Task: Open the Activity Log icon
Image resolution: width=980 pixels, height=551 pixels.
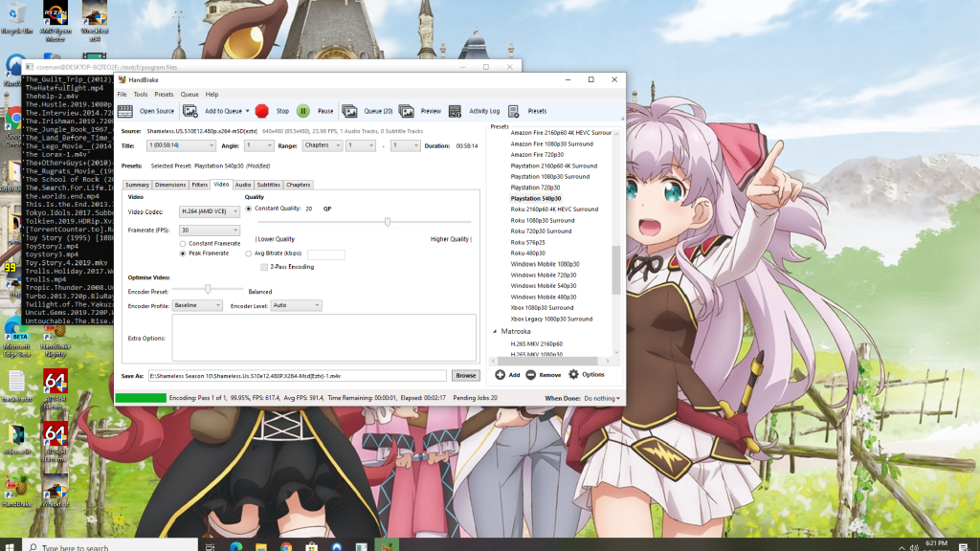Action: click(x=456, y=111)
